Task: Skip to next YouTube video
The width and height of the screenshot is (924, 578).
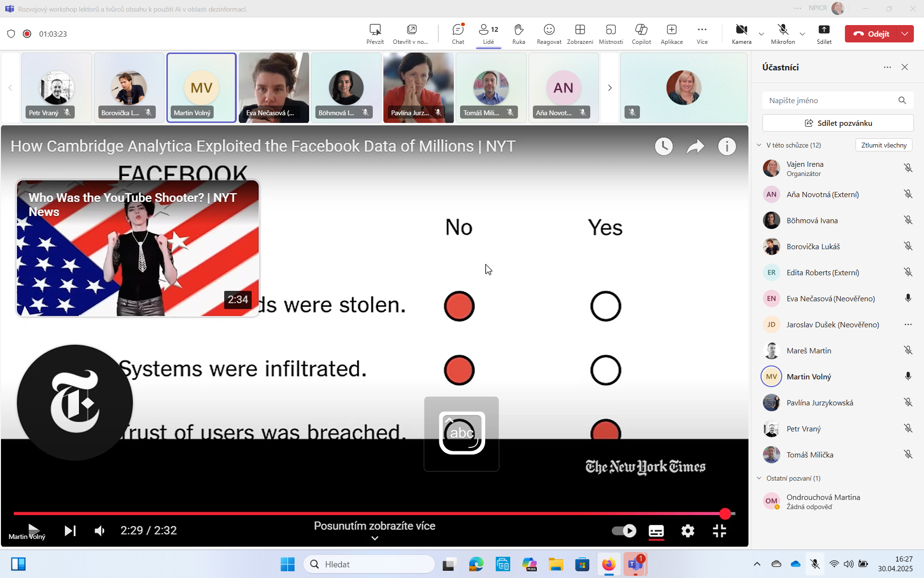Action: click(70, 531)
